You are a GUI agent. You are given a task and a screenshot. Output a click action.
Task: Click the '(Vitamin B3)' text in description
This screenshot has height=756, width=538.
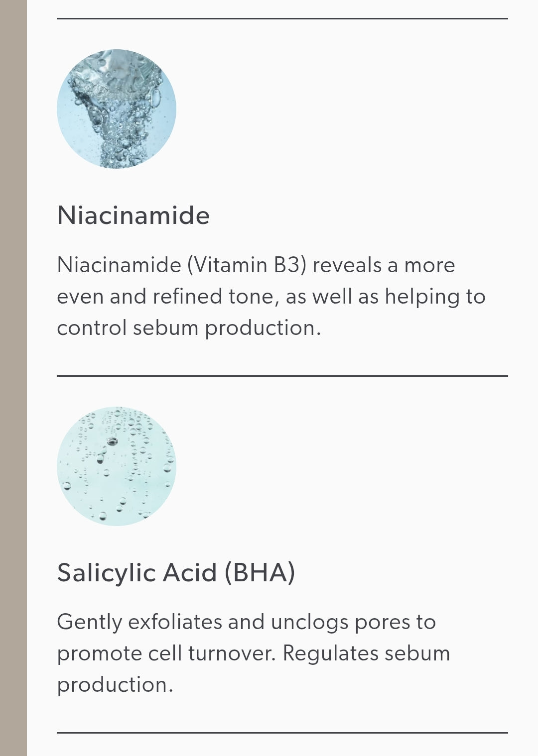tap(247, 265)
